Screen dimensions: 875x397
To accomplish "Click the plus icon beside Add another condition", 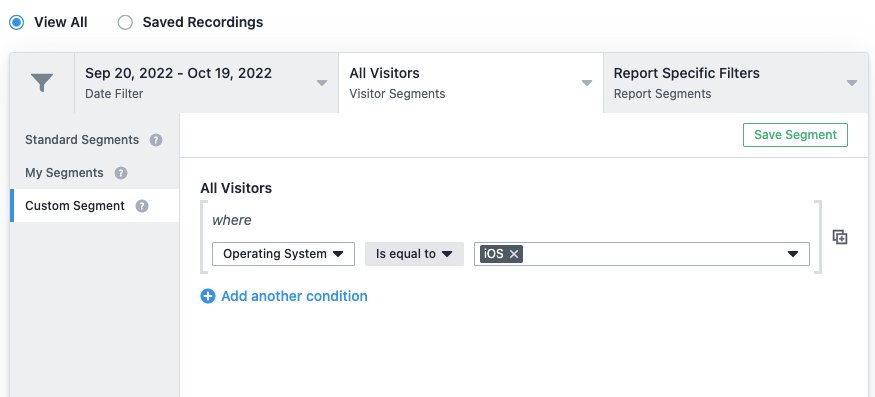I will (x=208, y=296).
